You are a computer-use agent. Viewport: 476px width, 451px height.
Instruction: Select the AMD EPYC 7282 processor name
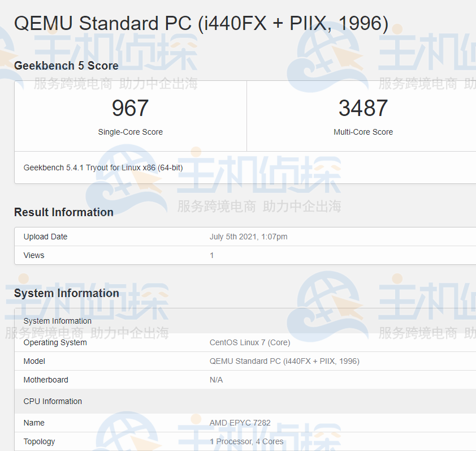pyautogui.click(x=240, y=423)
